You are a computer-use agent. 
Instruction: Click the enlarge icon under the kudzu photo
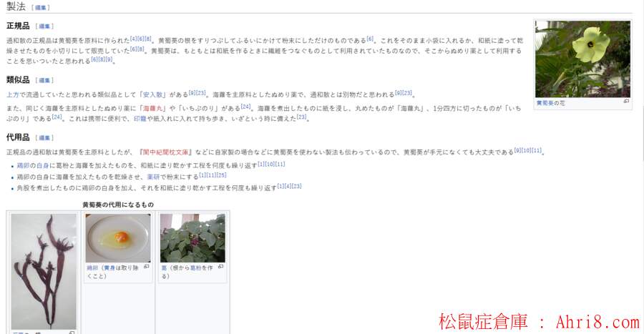(220, 267)
